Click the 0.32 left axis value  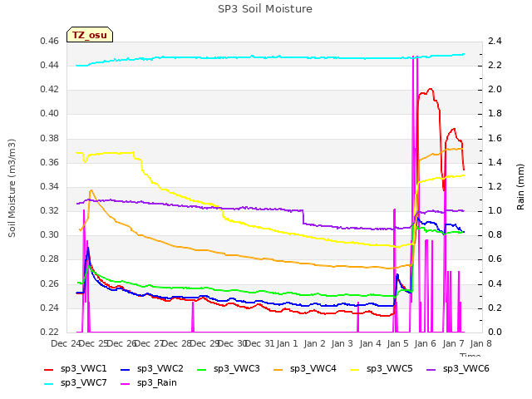pos(49,210)
